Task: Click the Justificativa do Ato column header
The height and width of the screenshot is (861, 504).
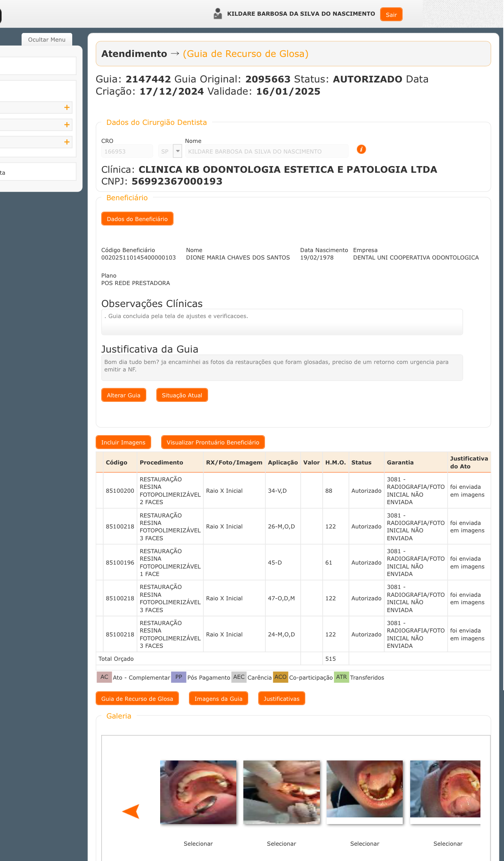Action: (x=469, y=462)
